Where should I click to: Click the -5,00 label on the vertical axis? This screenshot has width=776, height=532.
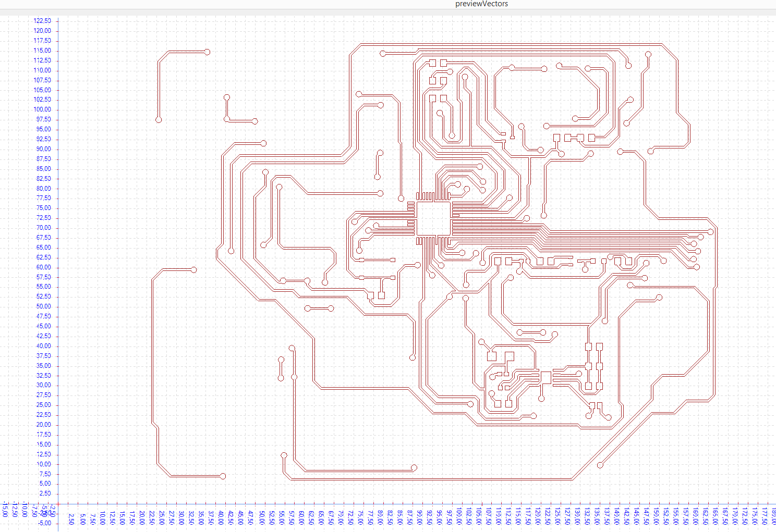pyautogui.click(x=44, y=523)
